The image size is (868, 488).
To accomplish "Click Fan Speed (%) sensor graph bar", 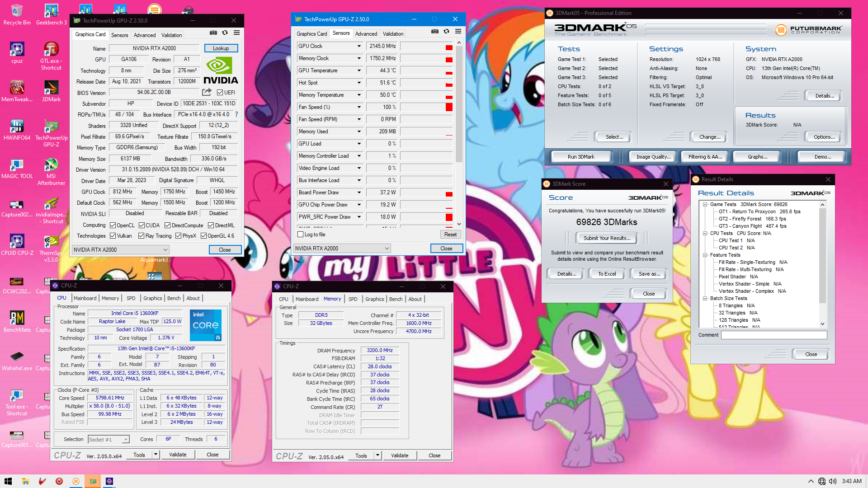I will (426, 107).
